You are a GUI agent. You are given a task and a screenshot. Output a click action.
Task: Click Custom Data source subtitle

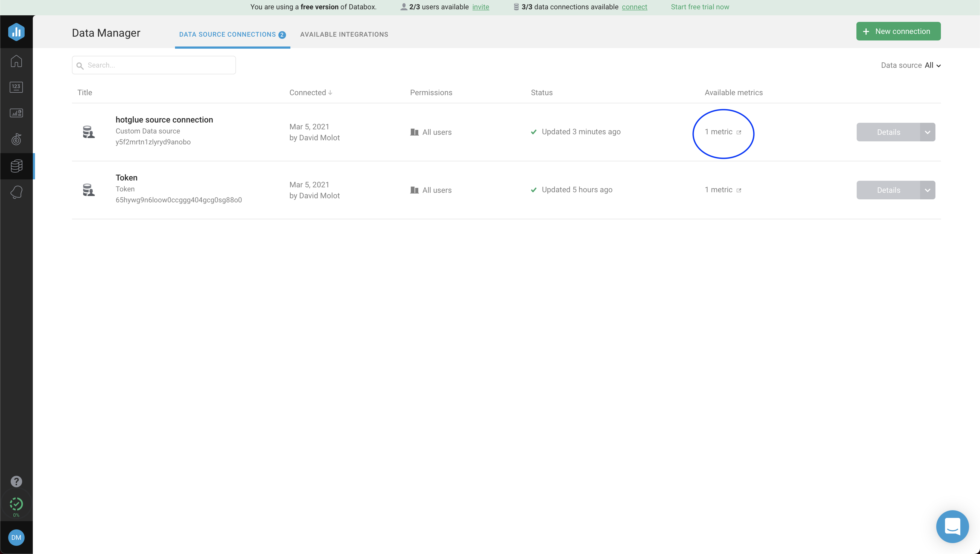click(x=148, y=131)
